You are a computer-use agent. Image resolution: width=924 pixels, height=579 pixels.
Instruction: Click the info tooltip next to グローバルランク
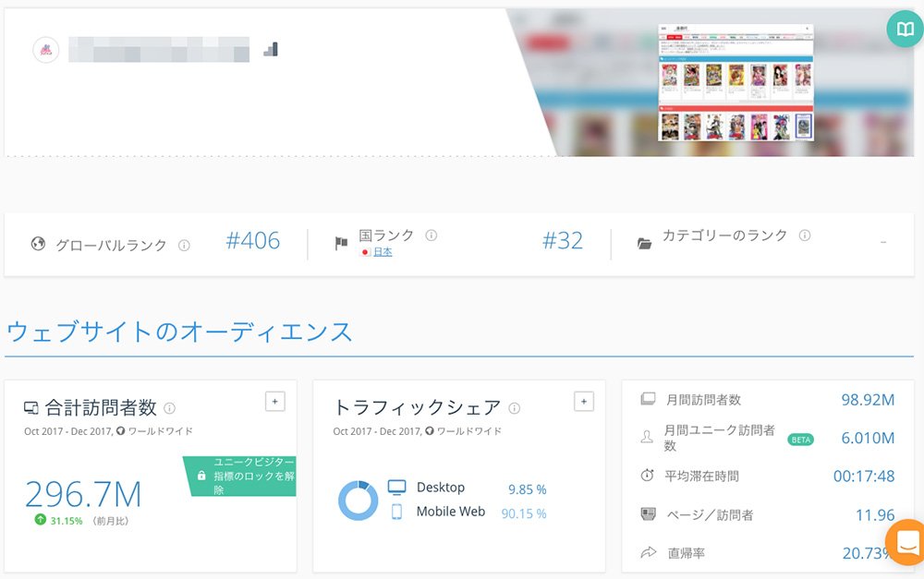tap(184, 244)
